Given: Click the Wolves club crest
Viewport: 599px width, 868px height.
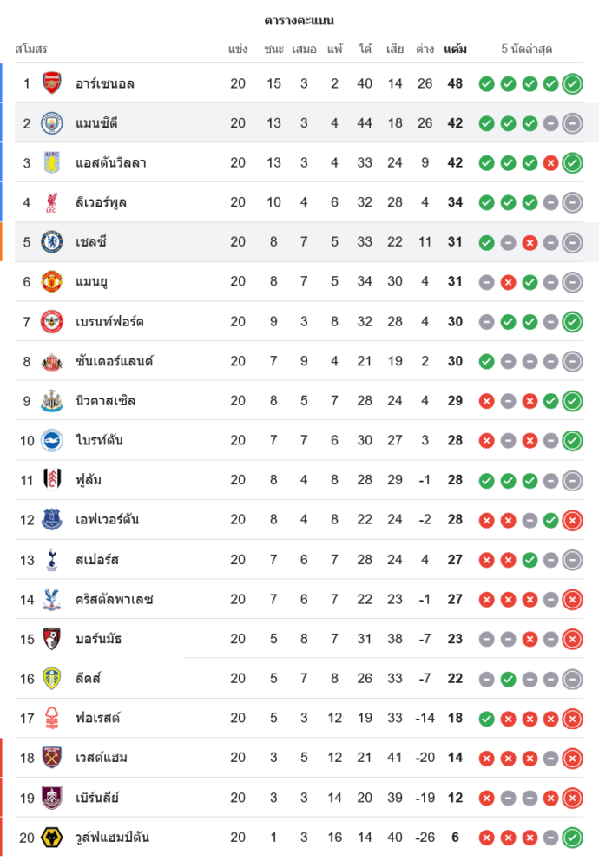Looking at the screenshot, I should [x=52, y=838].
